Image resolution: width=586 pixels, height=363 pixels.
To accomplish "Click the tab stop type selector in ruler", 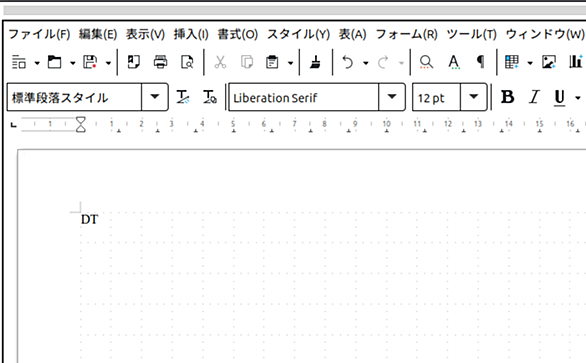I will pos(13,124).
